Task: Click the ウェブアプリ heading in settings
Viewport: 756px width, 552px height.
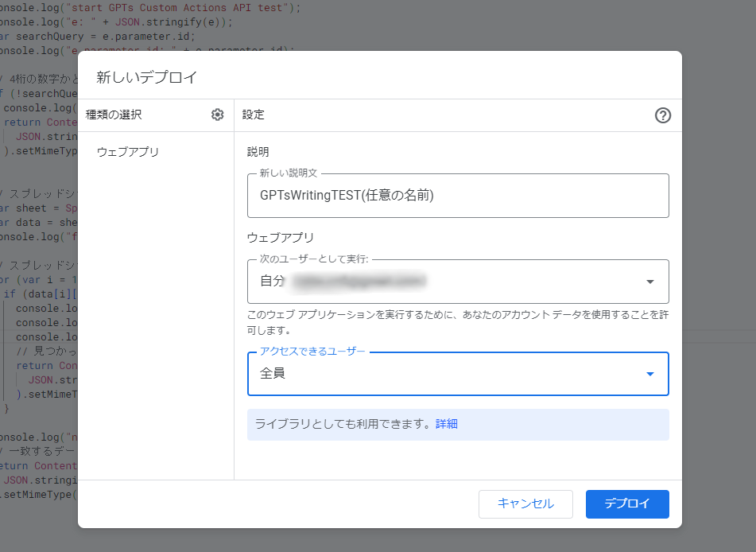Action: [281, 237]
